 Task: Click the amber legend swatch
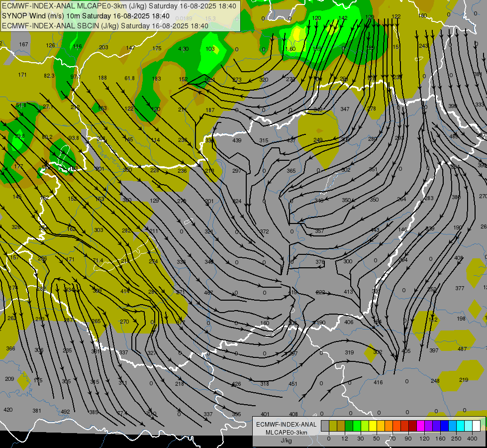click(381, 426)
